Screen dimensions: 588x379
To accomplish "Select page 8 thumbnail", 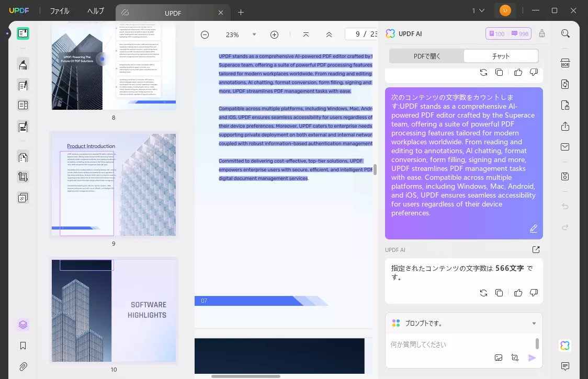I will [114, 67].
